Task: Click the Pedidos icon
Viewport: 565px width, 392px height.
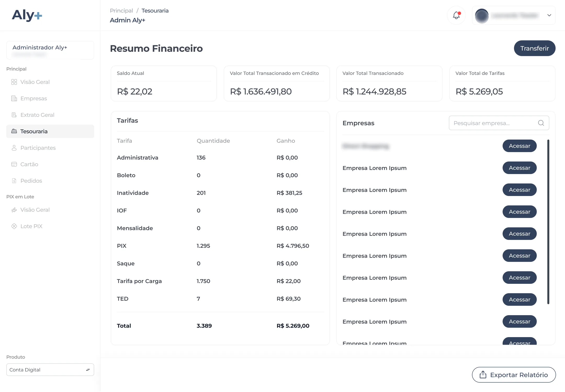Action: tap(14, 181)
